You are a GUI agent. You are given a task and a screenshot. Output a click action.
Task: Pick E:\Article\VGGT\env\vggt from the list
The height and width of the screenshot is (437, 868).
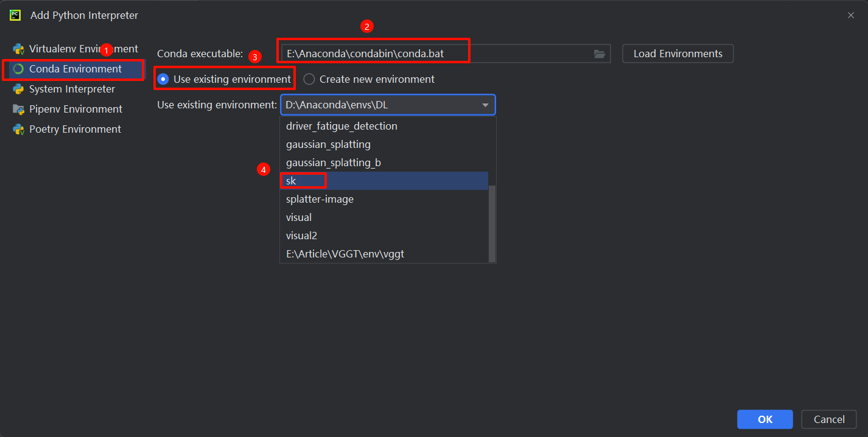click(384, 254)
